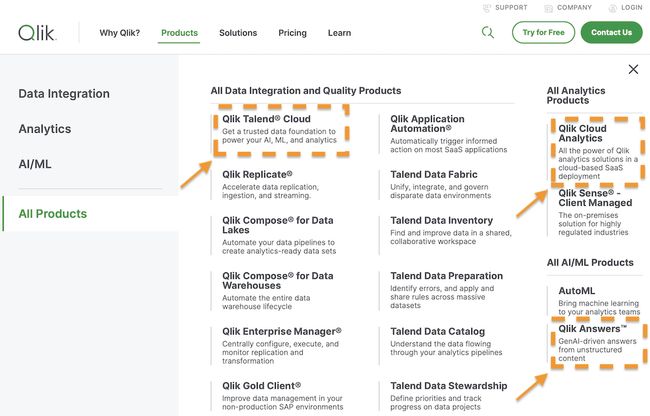Image resolution: width=650 pixels, height=416 pixels.
Task: Open All Analytics Products heading link
Action: pyautogui.click(x=576, y=95)
